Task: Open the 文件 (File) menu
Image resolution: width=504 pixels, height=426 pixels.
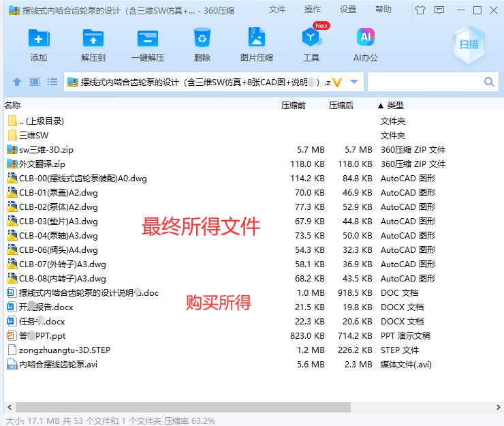Action: [277, 10]
